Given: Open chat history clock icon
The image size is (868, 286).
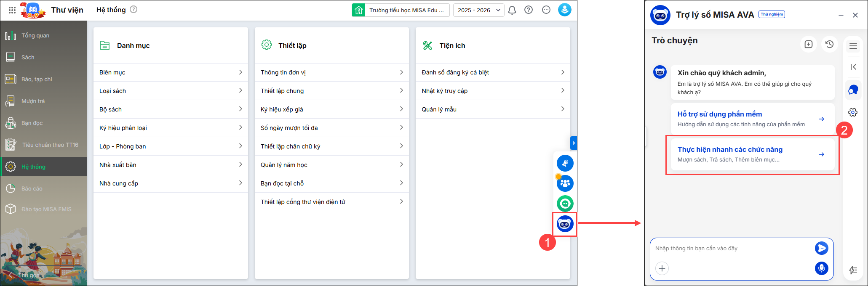Looking at the screenshot, I should (829, 44).
